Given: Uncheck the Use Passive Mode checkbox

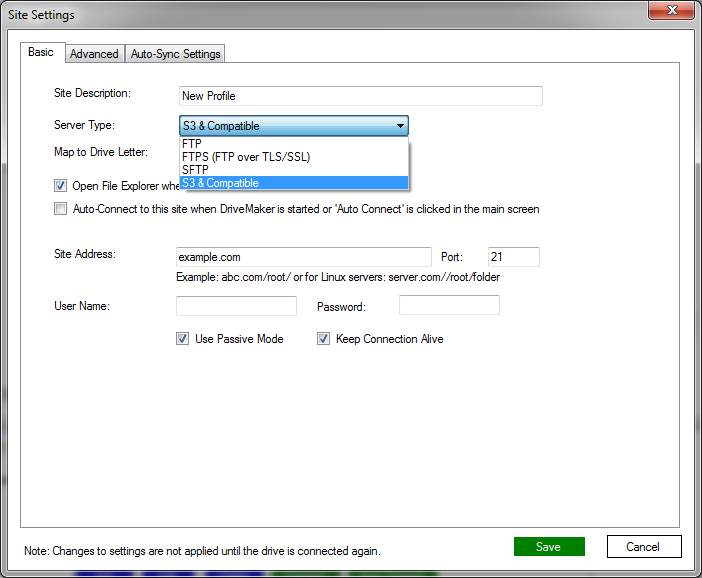Looking at the screenshot, I should [x=183, y=339].
